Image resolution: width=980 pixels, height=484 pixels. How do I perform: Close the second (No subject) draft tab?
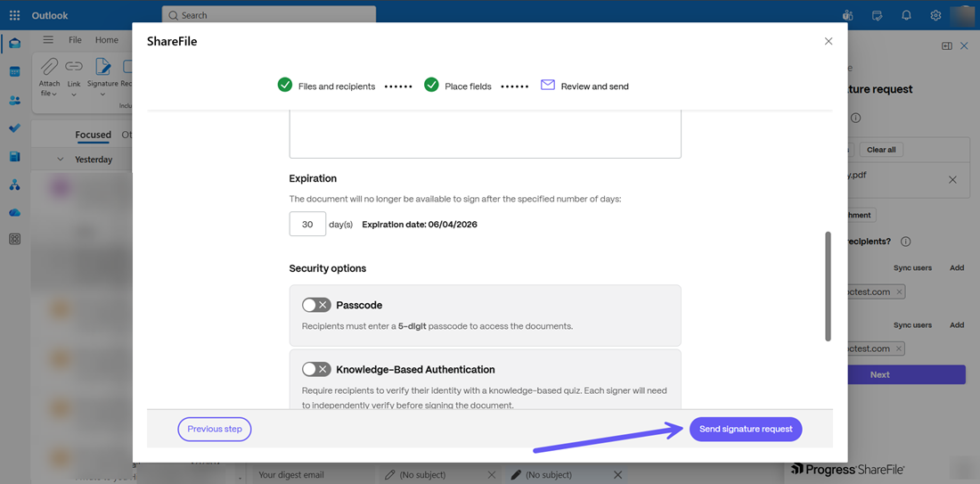click(x=617, y=474)
